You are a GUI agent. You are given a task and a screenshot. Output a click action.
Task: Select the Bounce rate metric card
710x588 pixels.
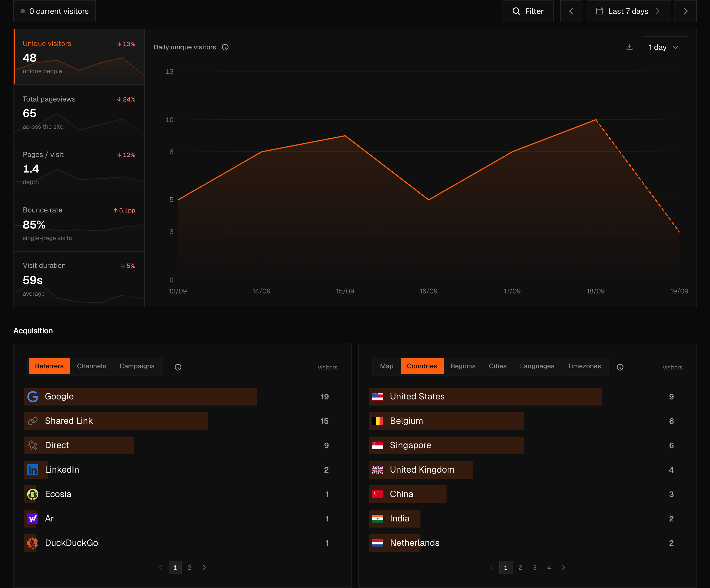[79, 224]
